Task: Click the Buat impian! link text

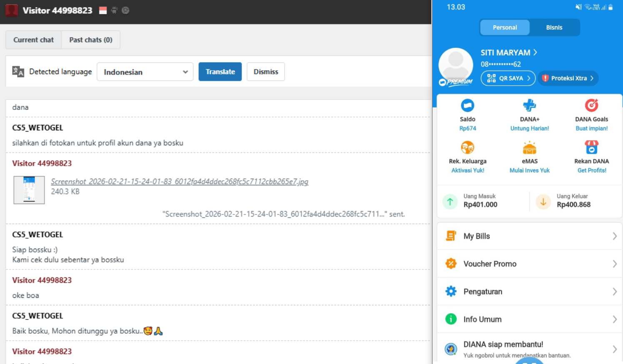Action: (x=592, y=128)
